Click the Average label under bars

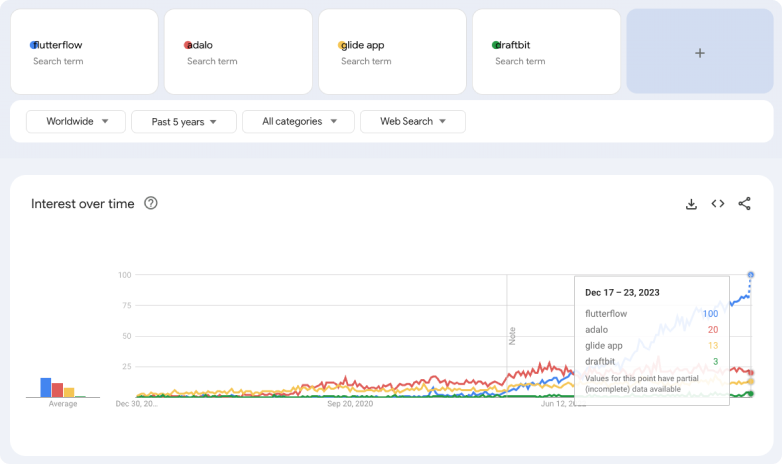(x=63, y=404)
